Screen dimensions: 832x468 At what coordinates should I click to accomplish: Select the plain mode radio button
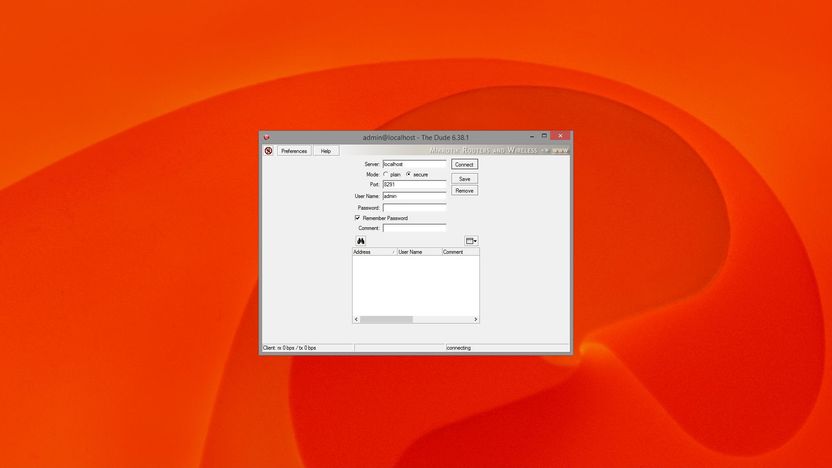click(386, 174)
